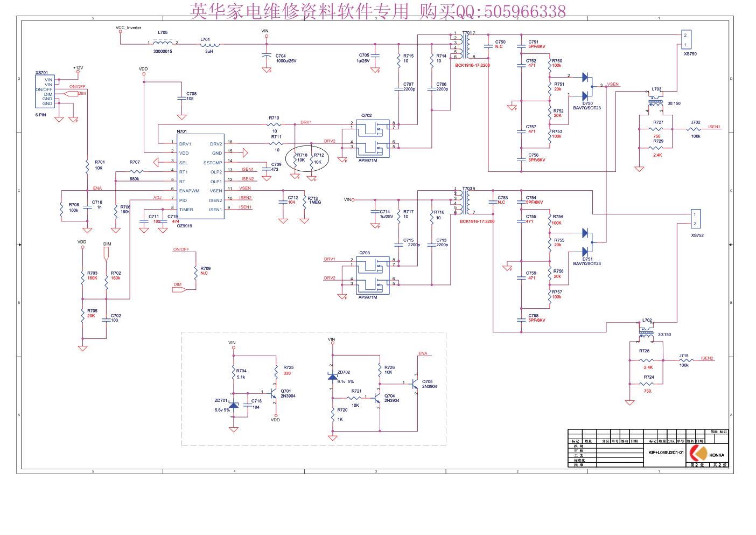Select the Q704 transistor symbol

click(x=377, y=399)
